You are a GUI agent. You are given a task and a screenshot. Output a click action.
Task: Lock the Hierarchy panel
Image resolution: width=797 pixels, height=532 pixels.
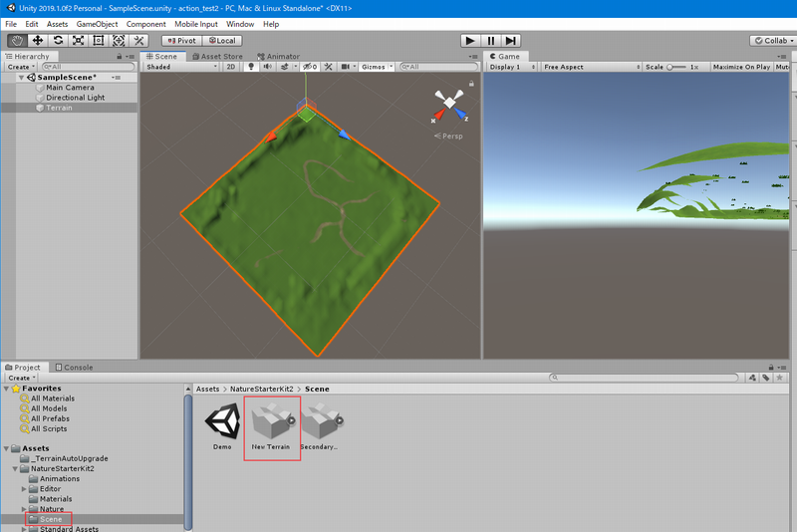120,57
